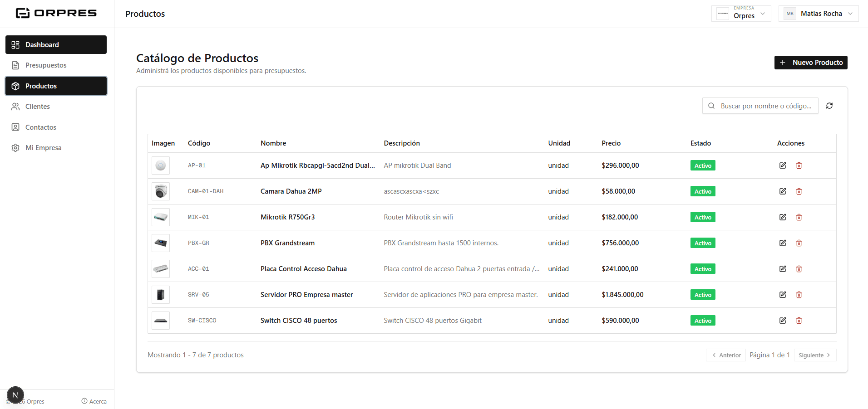The height and width of the screenshot is (409, 868).
Task: Click the Estado column header
Action: click(700, 143)
